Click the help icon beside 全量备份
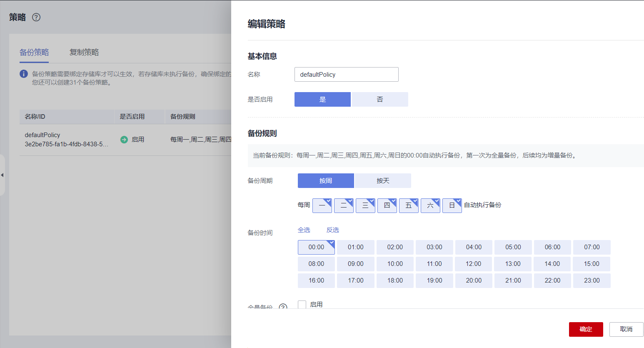Screen dimensions: 644x348 point(283,307)
